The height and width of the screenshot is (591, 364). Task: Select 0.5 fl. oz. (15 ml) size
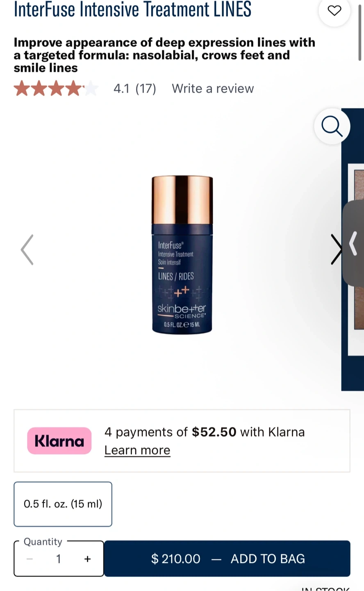click(x=63, y=504)
